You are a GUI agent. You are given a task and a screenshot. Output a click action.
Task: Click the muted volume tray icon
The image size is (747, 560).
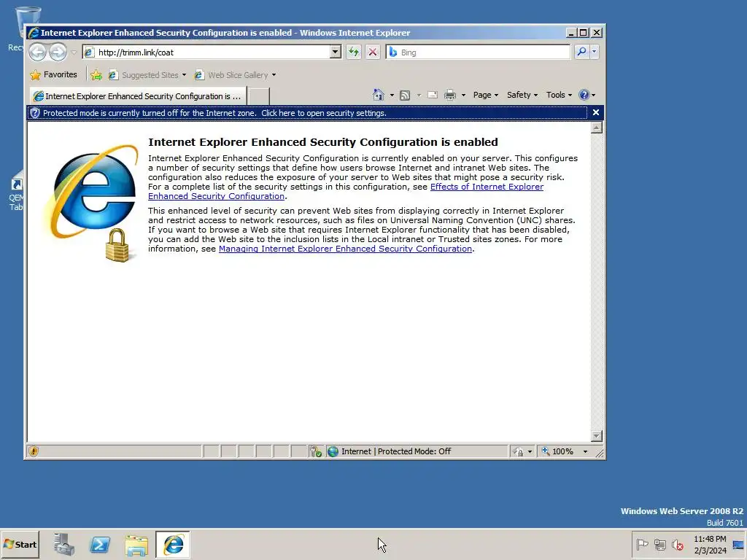point(678,544)
